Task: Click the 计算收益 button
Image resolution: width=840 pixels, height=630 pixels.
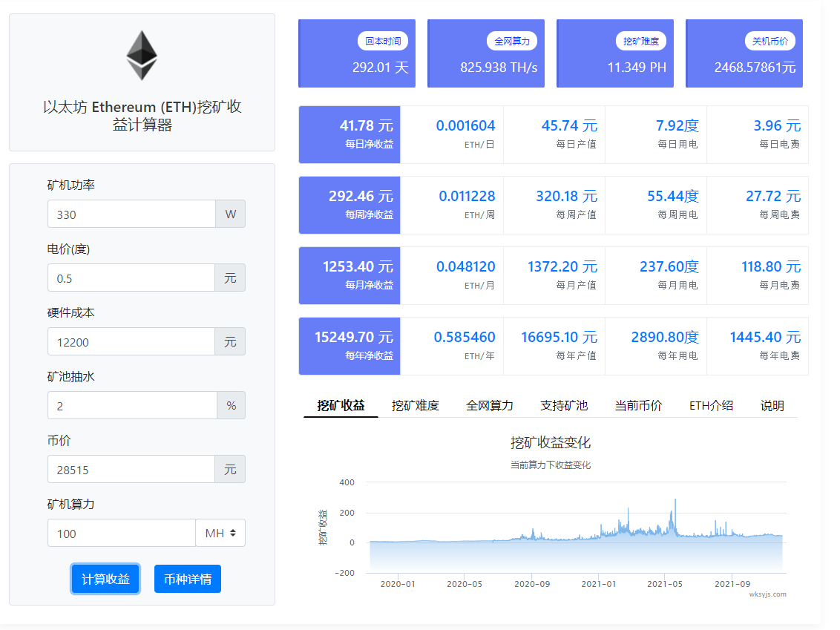Action: (105, 579)
